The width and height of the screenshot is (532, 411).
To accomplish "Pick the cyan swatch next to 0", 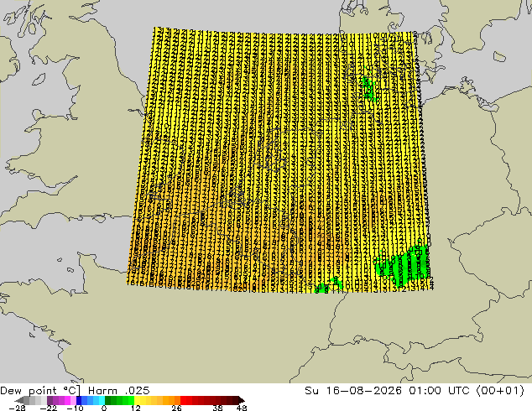I will click(x=102, y=400).
